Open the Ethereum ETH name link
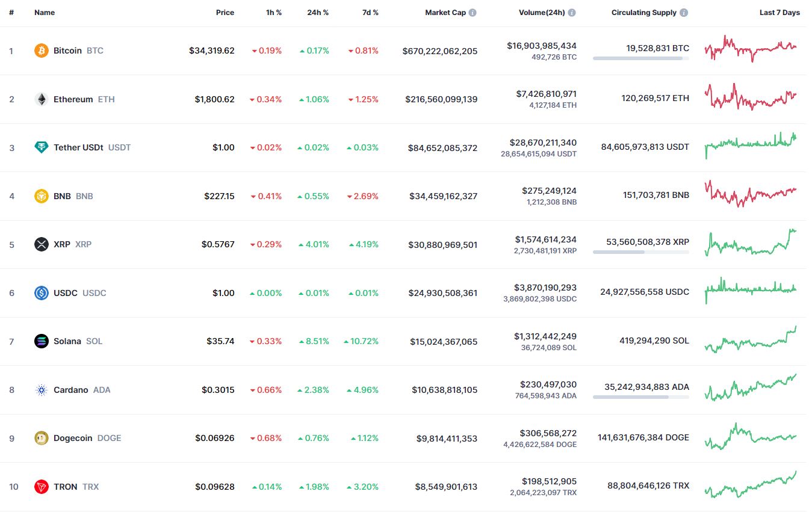 coord(84,99)
